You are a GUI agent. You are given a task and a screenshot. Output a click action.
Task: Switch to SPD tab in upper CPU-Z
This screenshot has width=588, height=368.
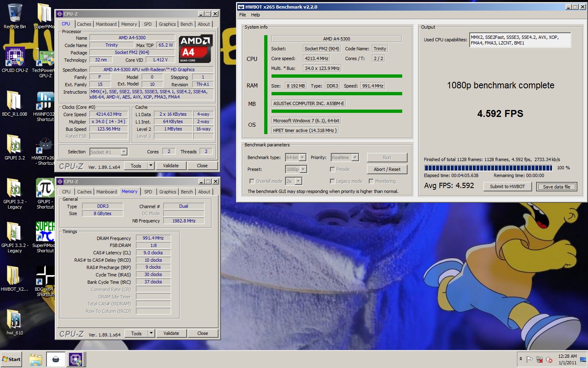click(148, 24)
